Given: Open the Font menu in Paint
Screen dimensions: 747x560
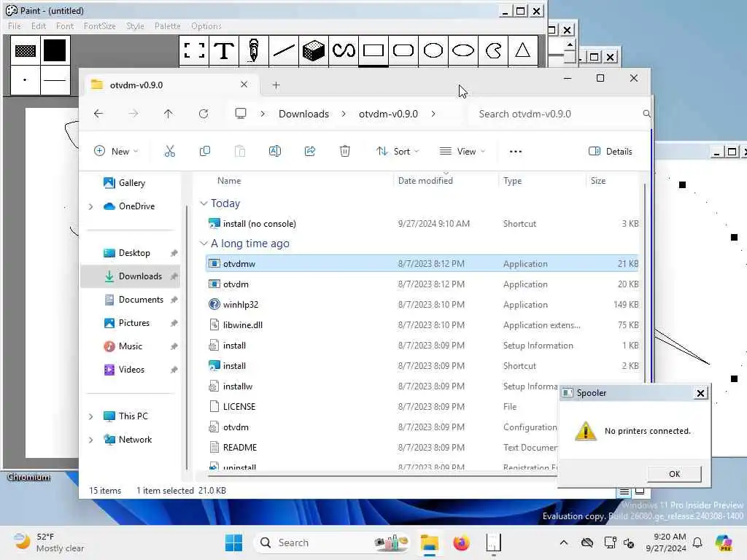Looking at the screenshot, I should [x=65, y=26].
